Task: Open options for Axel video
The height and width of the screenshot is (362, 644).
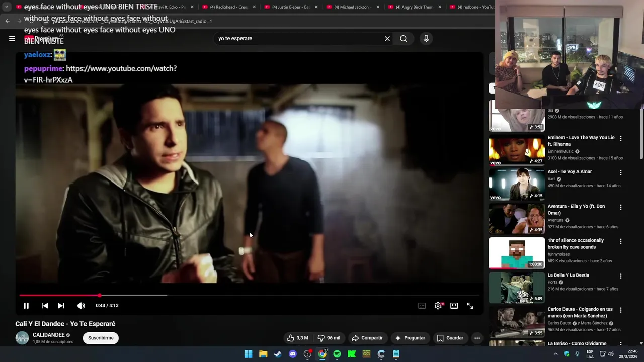Action: point(620,172)
